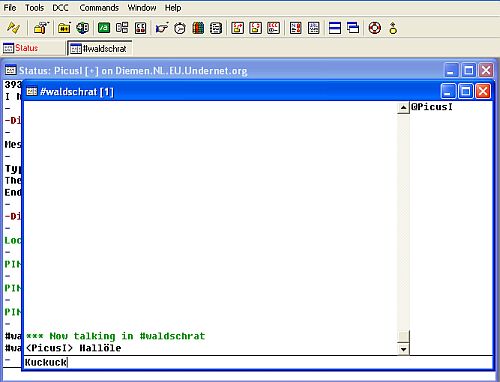Open the Address Book toolbar icon
The image size is (500, 382).
[216, 28]
